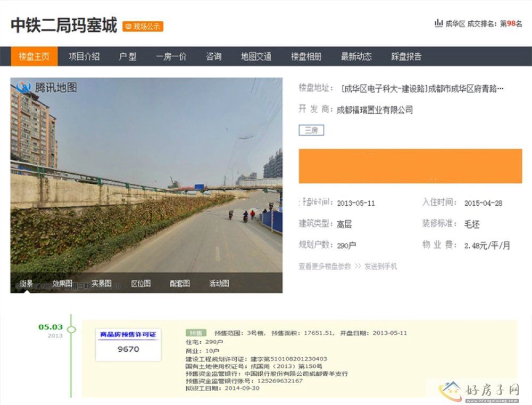This screenshot has width=532, height=405.
Task: Click 查看更多楼盘参数 link
Action: click(325, 266)
